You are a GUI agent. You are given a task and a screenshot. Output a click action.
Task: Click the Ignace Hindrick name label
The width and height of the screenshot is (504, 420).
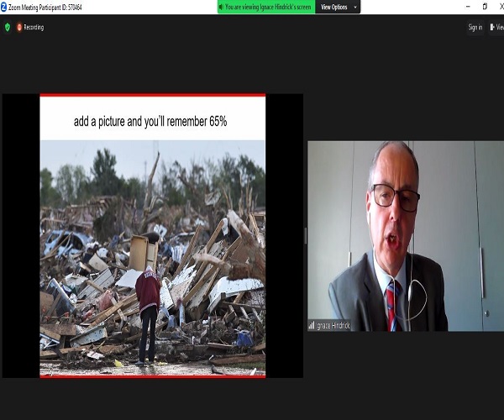(333, 326)
